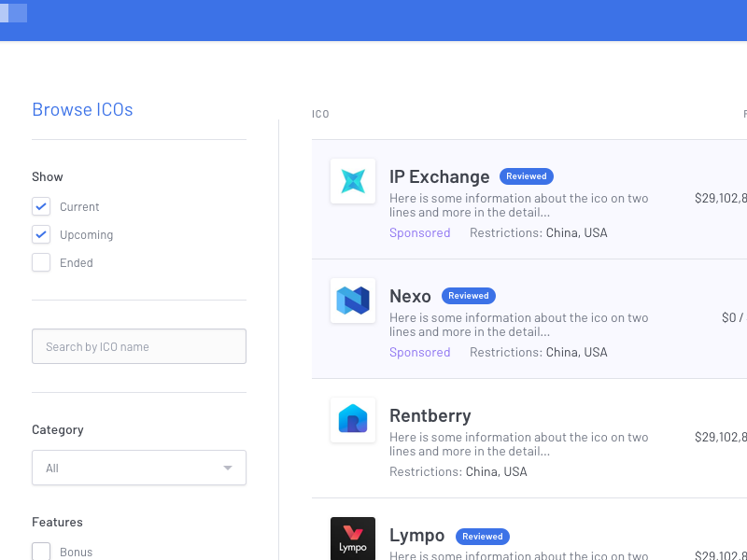Click the IP Exchange logo icon

[x=353, y=181]
